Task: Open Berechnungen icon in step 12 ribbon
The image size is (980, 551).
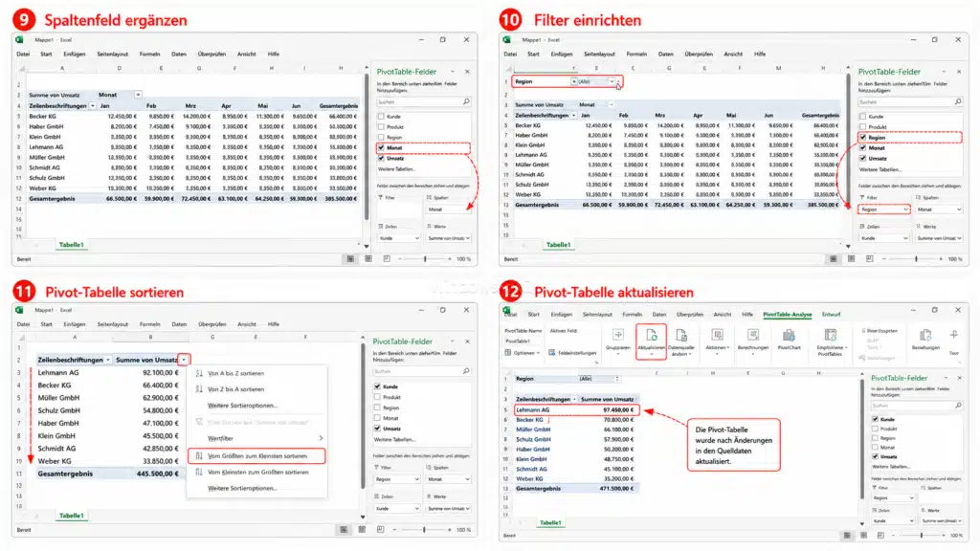Action: pos(752,336)
